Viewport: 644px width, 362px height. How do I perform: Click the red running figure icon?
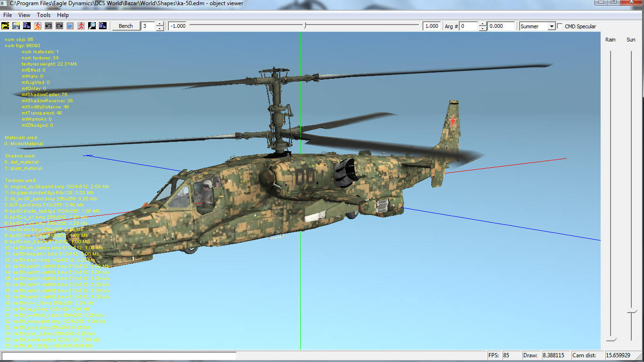[x=81, y=26]
